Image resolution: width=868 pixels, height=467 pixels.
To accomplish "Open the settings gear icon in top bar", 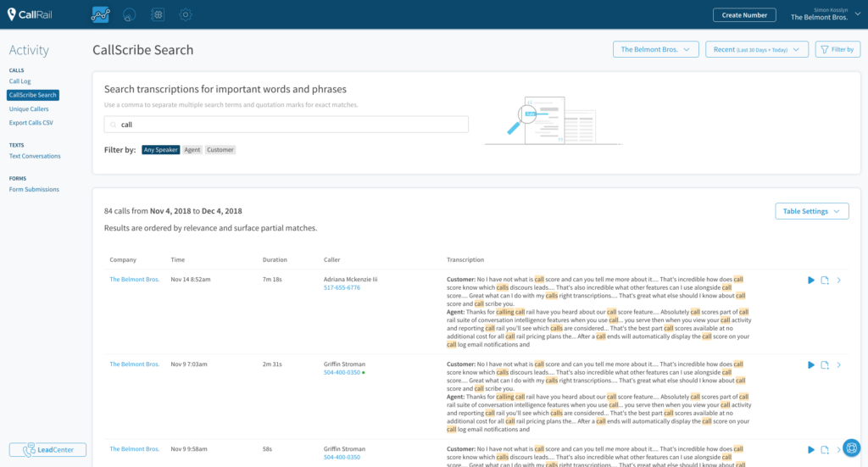I will pos(186,14).
